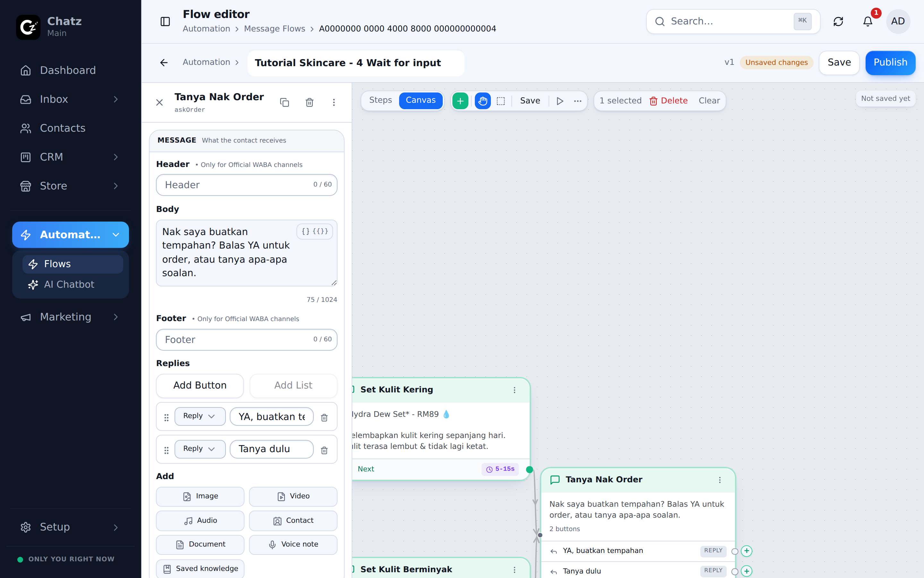Clear the current selection
This screenshot has width=924, height=578.
pos(709,101)
